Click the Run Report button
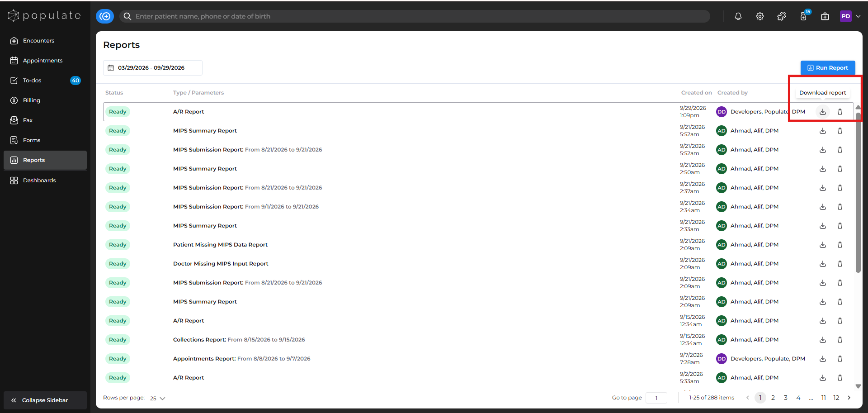Screen dimensions: 868x413 [828, 68]
